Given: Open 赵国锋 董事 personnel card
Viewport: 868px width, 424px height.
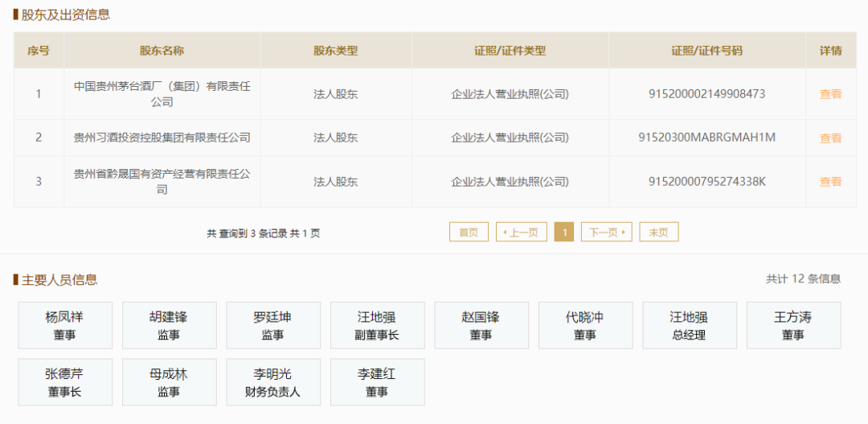Looking at the screenshot, I should pos(481,325).
